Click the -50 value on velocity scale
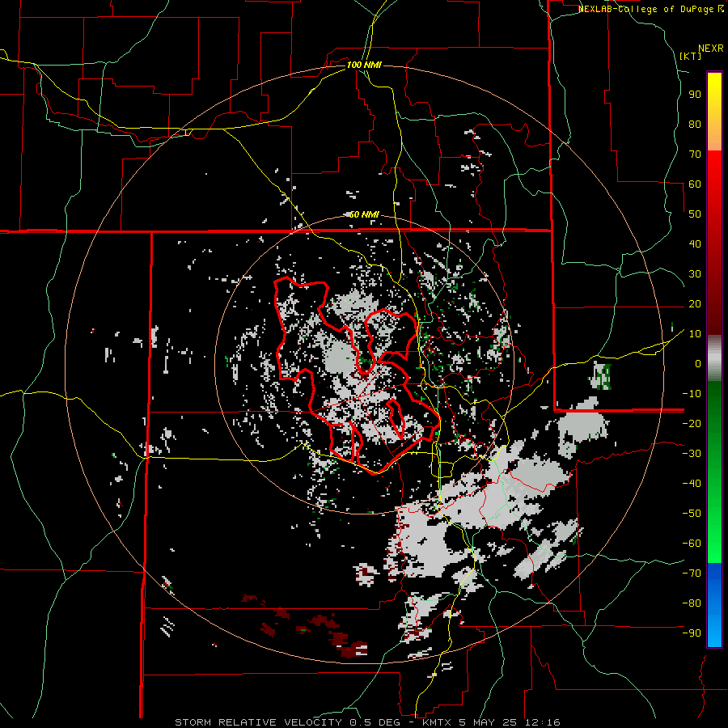Viewport: 728px width, 728px height. point(692,514)
